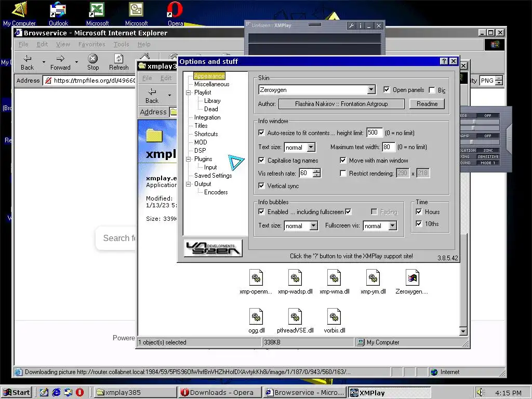532x399 pixels.
Task: Open Edit menu in xmplay folder window
Action: pyautogui.click(x=166, y=78)
